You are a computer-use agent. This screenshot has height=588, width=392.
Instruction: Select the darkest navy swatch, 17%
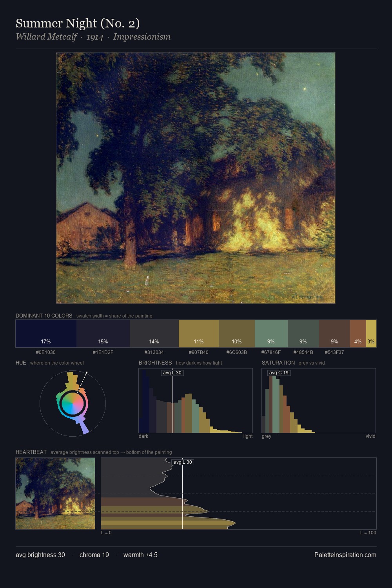[46, 334]
